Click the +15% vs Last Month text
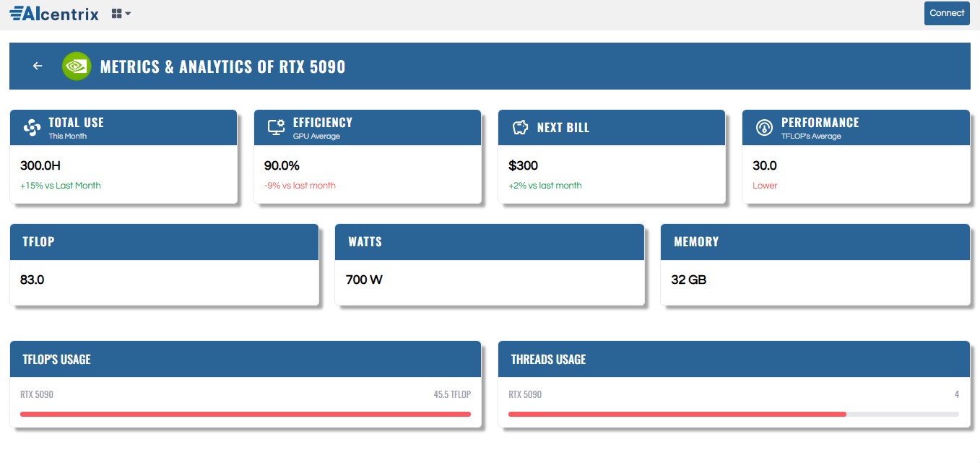The image size is (980, 463). click(x=61, y=186)
